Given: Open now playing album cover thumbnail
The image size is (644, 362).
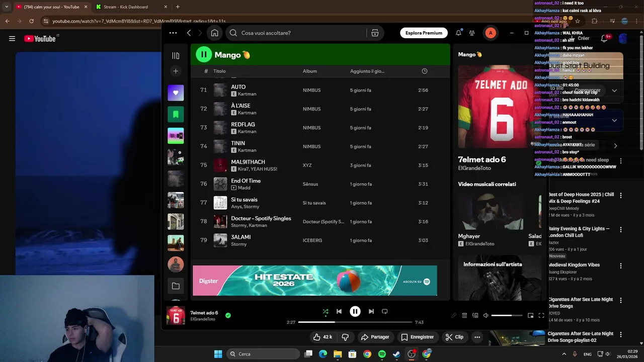Looking at the screenshot, I should click(x=176, y=315).
